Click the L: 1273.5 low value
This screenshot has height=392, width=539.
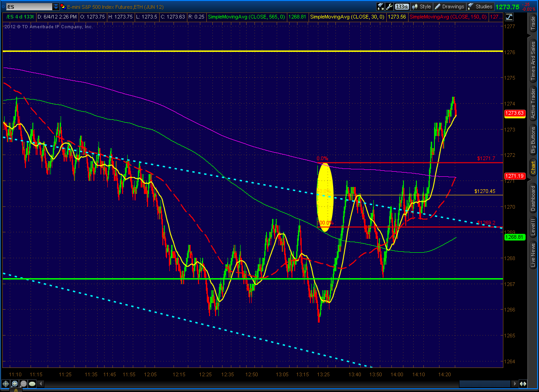[147, 17]
